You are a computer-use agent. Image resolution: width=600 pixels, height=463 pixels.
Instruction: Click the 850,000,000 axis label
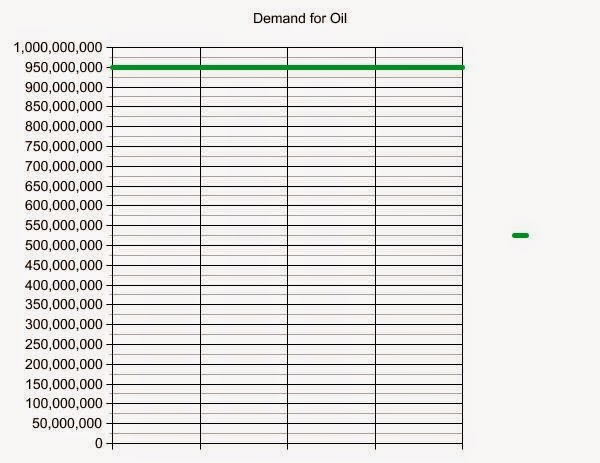coord(64,106)
